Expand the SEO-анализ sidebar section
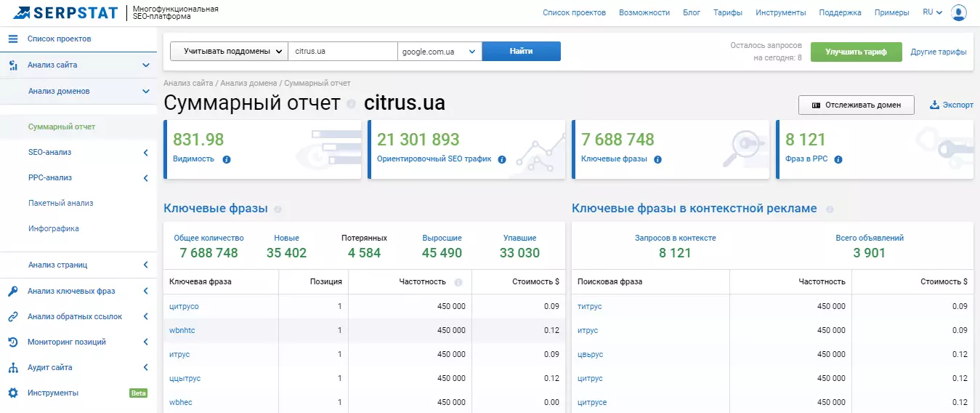Screen dimensions: 980x413 point(145,153)
